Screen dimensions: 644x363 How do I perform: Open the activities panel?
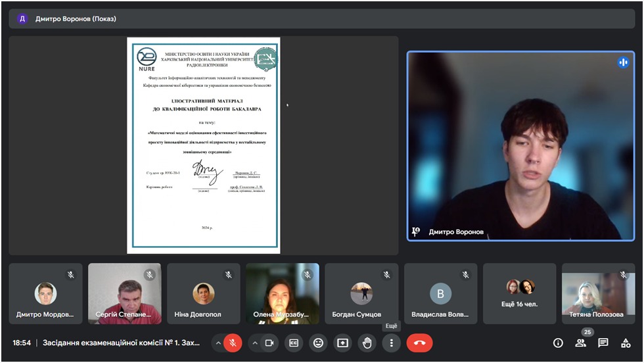[626, 343]
